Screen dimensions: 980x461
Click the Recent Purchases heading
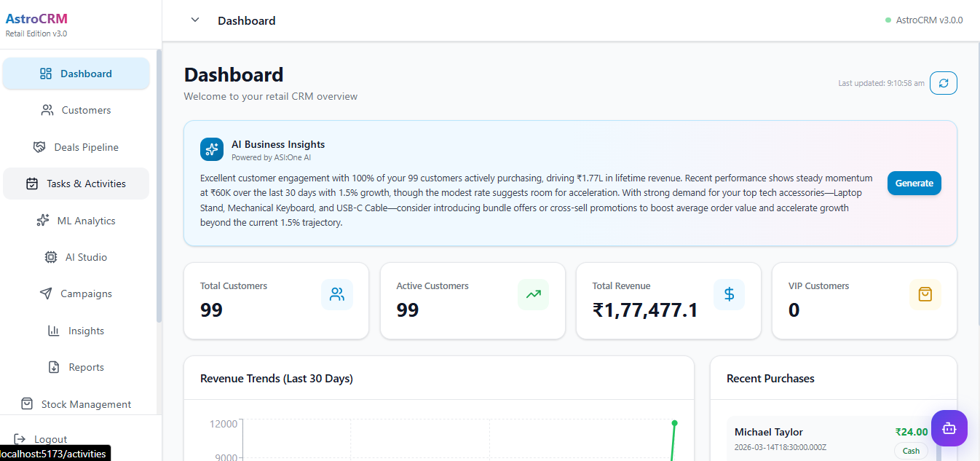[x=770, y=379]
